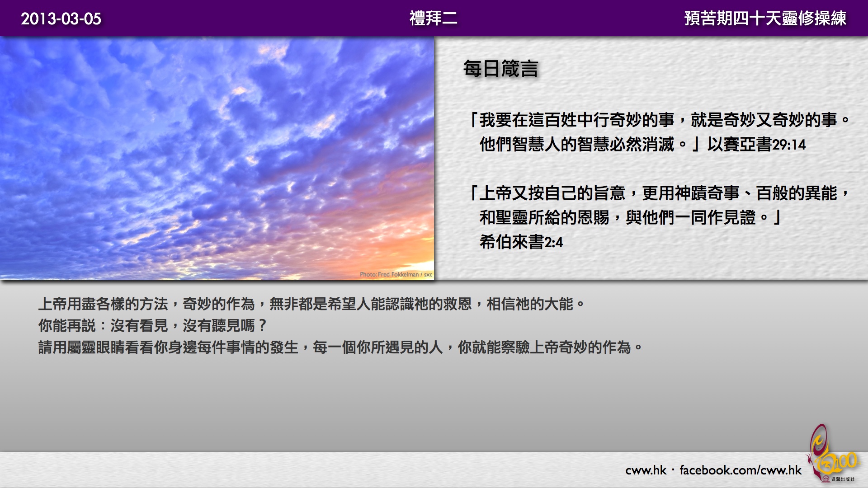Viewport: 868px width, 488px height.
Task: Click the 禮拜二 weekday label
Action: (x=433, y=19)
